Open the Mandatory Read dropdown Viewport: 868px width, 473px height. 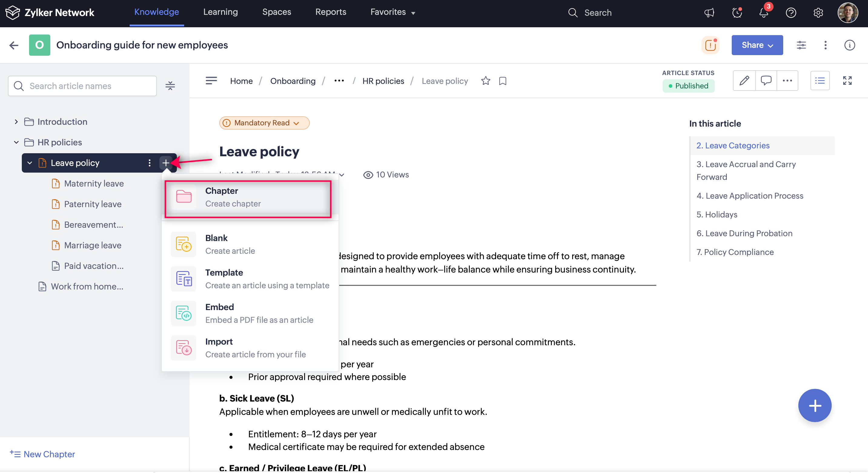[264, 123]
